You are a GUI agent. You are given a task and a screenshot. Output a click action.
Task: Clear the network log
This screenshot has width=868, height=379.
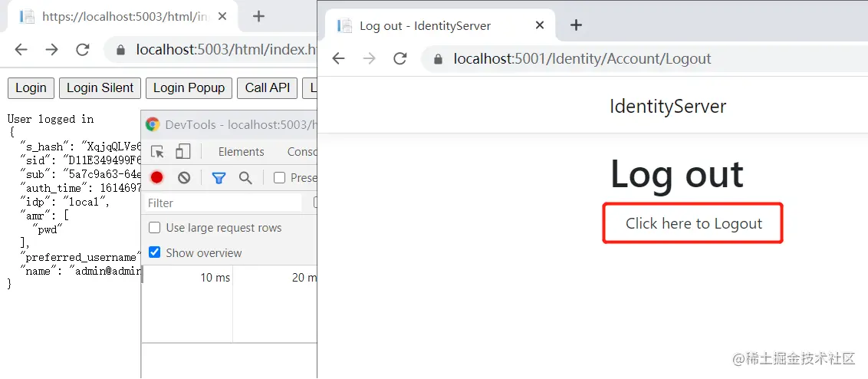tap(184, 177)
